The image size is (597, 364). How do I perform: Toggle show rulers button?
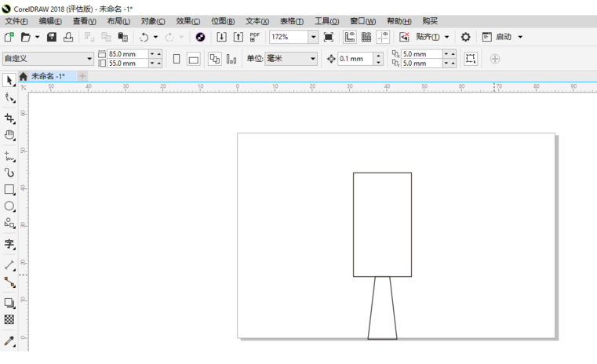pyautogui.click(x=350, y=37)
